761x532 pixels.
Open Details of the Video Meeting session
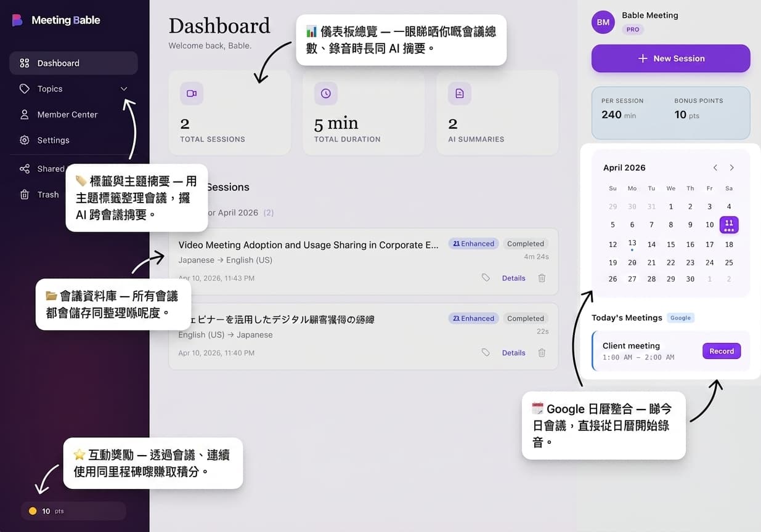(x=513, y=278)
